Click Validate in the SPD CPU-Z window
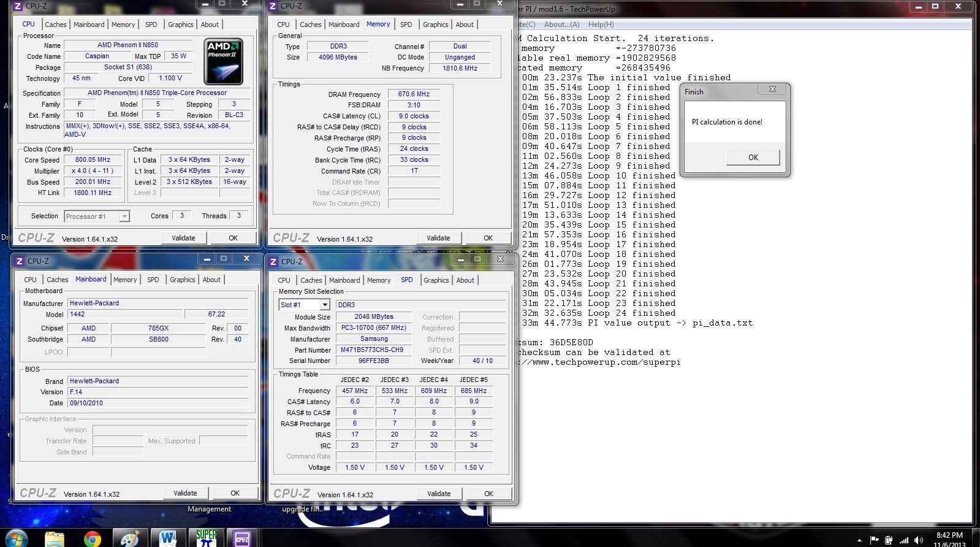 click(x=439, y=494)
